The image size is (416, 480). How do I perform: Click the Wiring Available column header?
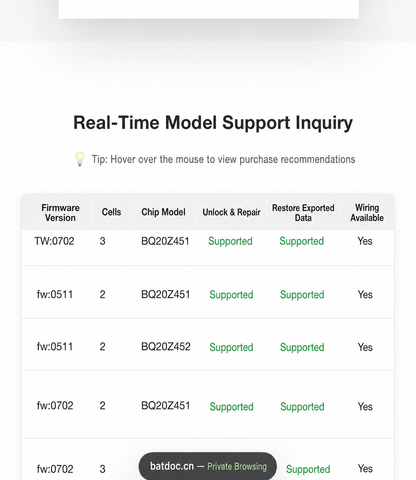click(x=367, y=213)
